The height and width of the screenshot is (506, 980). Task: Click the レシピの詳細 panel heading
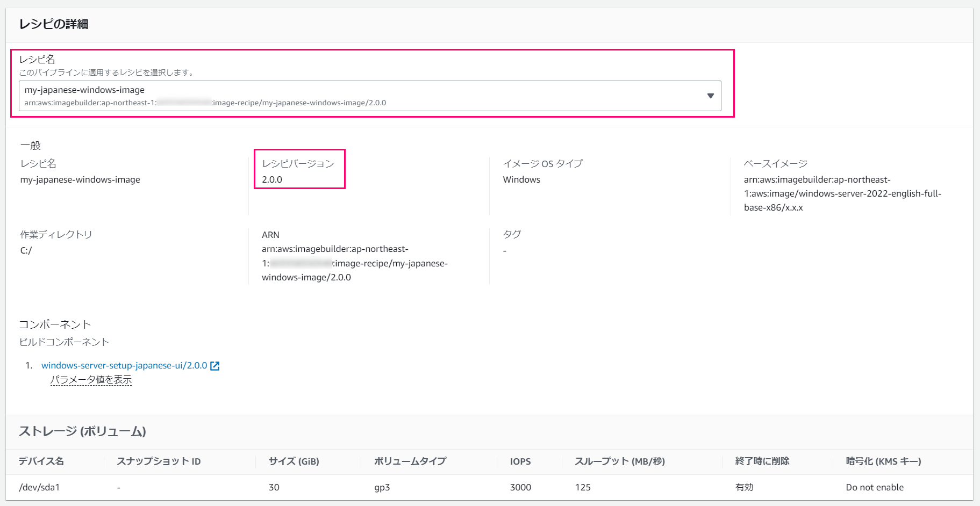pyautogui.click(x=54, y=24)
